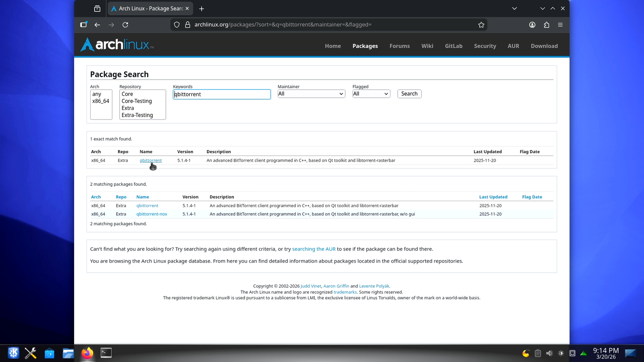Viewport: 644px width, 362px height.
Task: Reload the page with the refresh icon
Action: (x=125, y=25)
